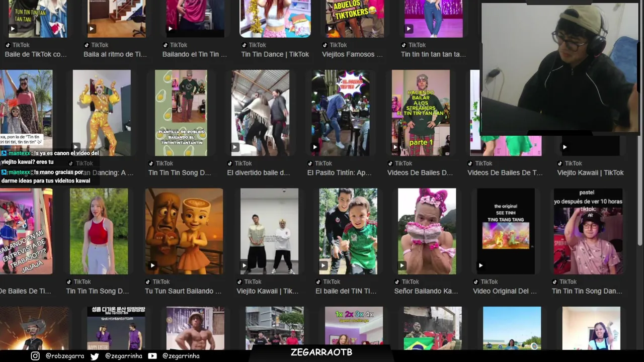Click TikTok source icon above "Tin Tin Tin Song Dan..."
This screenshot has width=644, height=362.
[555, 282]
